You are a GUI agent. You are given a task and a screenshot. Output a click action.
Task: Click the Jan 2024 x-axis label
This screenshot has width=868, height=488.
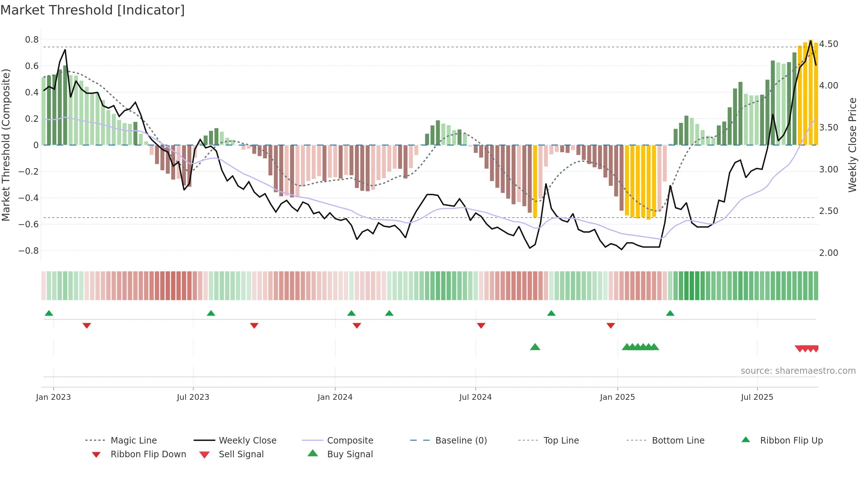click(335, 397)
